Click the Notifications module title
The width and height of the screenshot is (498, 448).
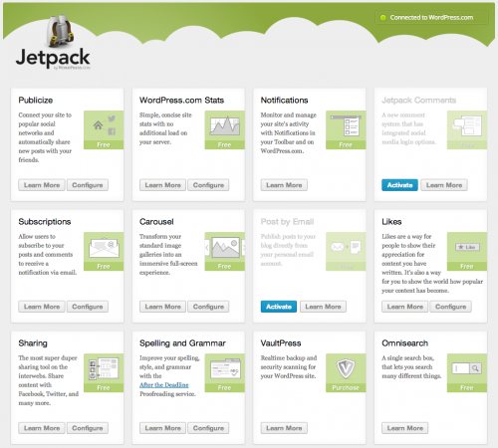click(284, 101)
